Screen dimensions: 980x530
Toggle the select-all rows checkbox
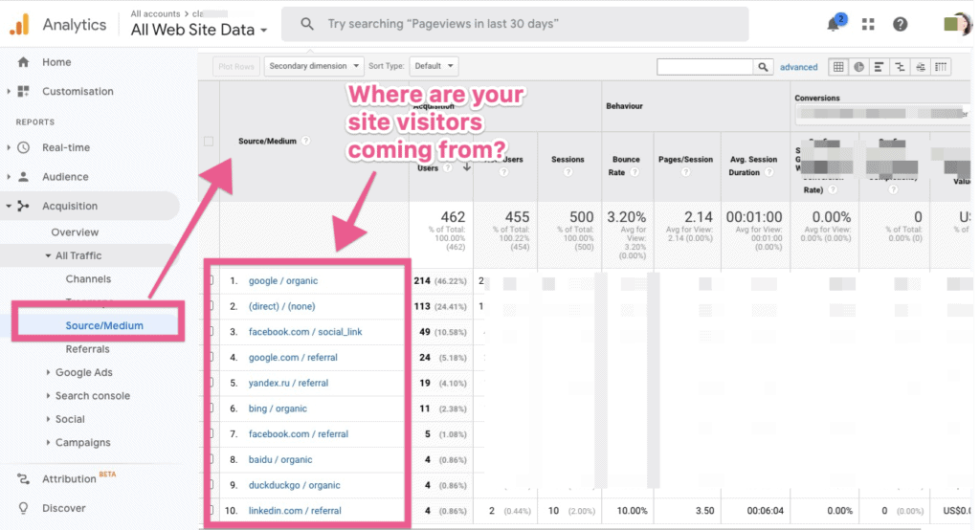coord(209,142)
